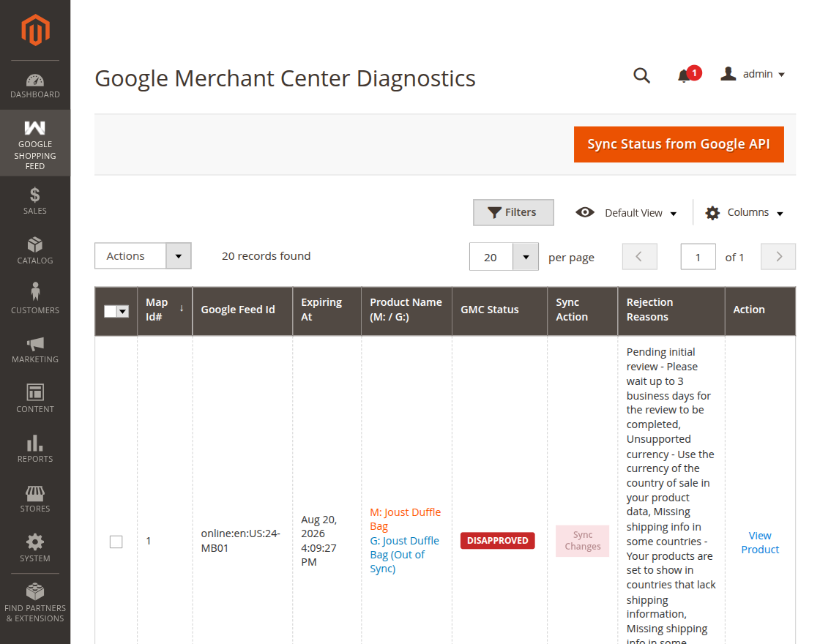Select checkbox for Map Id 1 row
820x644 pixels.
point(116,542)
